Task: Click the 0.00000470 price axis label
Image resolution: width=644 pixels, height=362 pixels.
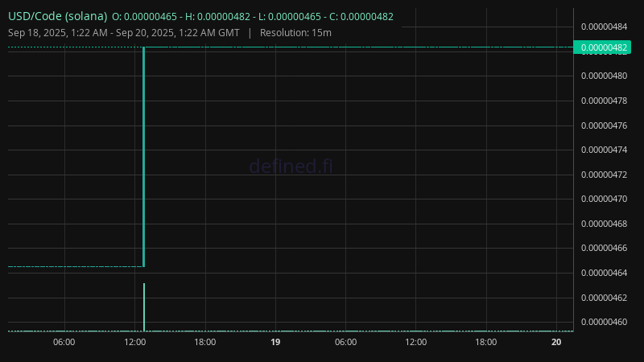Action: pyautogui.click(x=605, y=199)
